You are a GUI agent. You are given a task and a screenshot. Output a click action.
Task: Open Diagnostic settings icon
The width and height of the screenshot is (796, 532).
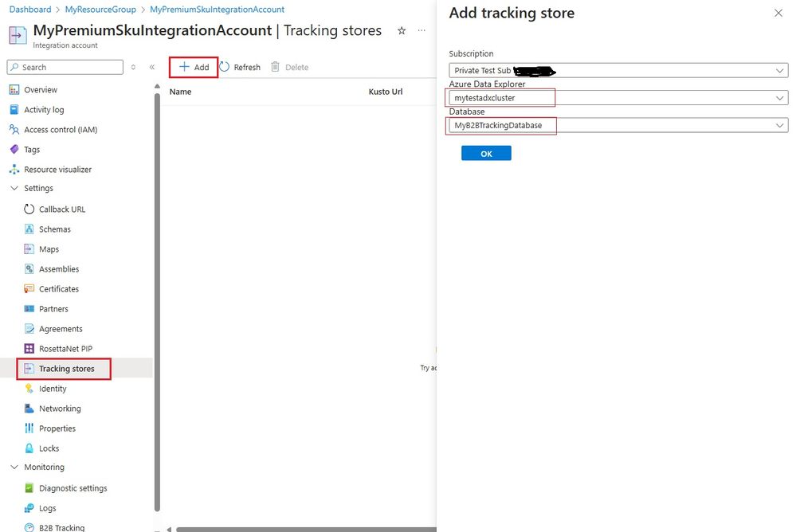pos(29,488)
